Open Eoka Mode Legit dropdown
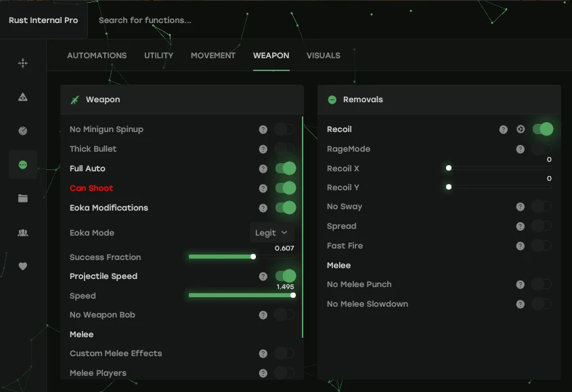 271,232
